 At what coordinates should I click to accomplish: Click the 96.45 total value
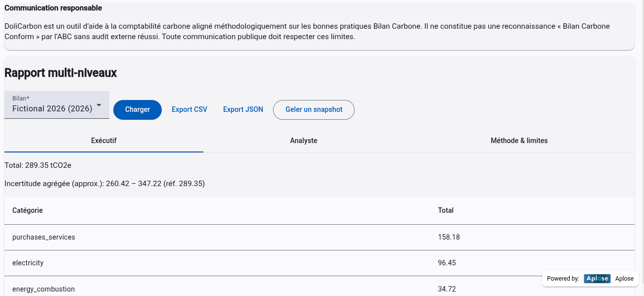(447, 263)
